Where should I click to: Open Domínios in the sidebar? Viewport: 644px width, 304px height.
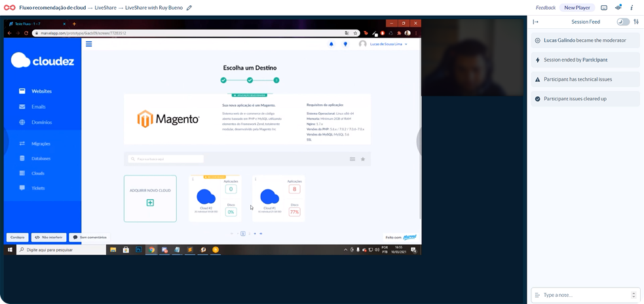coord(35,123)
